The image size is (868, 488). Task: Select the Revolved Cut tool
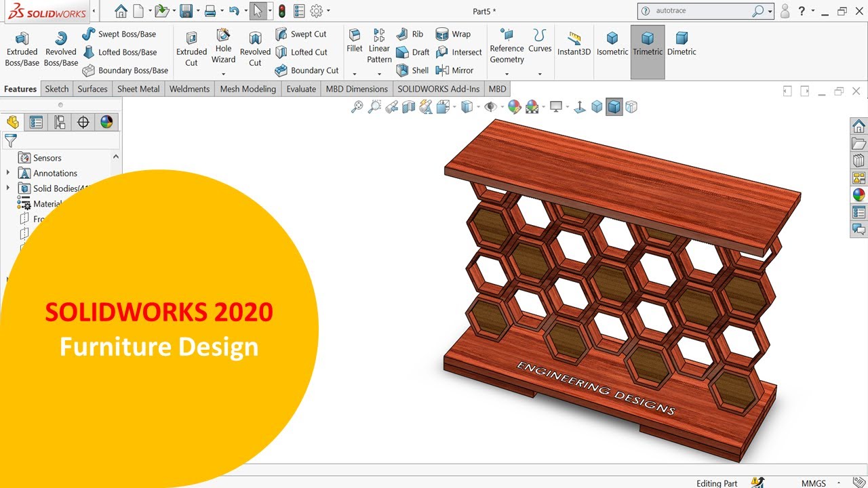pos(255,49)
